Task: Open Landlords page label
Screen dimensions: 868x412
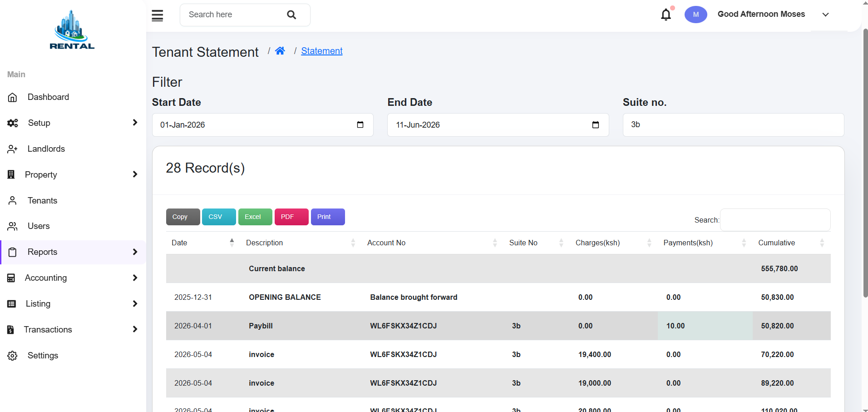Action: [x=46, y=149]
